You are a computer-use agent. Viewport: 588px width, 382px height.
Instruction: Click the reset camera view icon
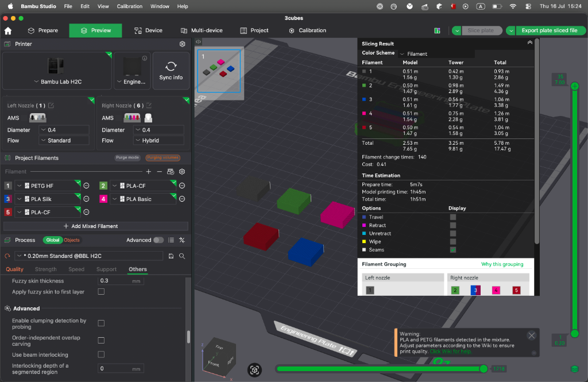click(x=254, y=370)
